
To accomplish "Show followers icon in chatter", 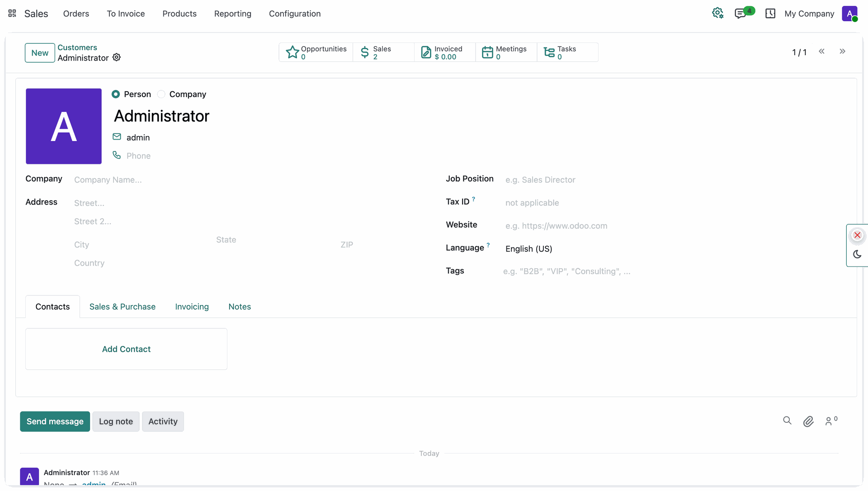I will point(831,421).
